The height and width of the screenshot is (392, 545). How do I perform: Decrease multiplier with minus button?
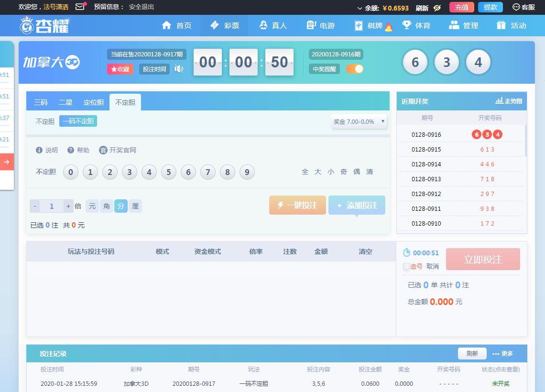pos(35,206)
